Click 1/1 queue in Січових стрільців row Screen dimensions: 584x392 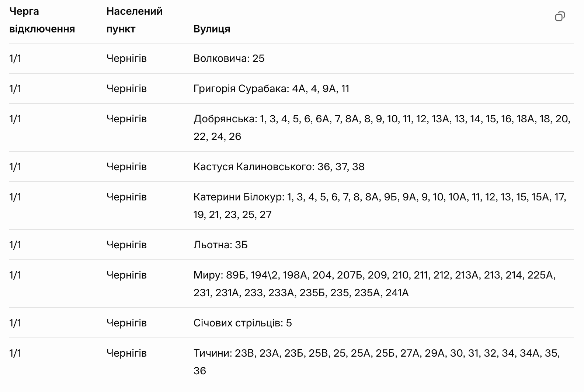(15, 323)
